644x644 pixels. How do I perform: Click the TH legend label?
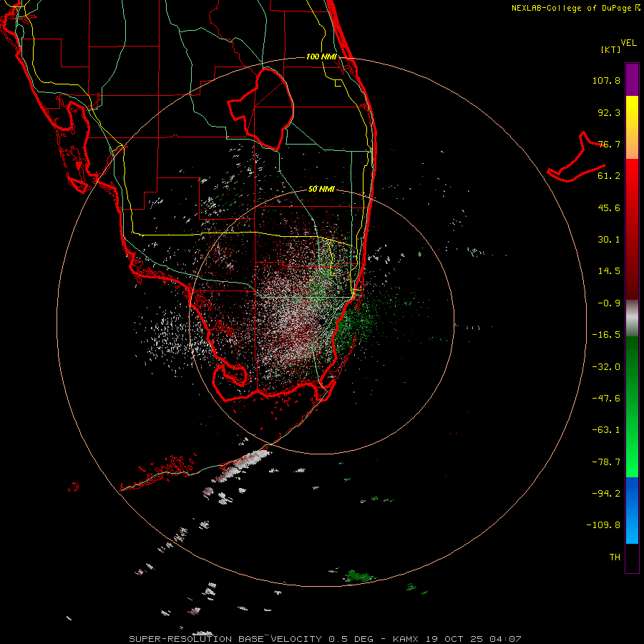point(615,557)
